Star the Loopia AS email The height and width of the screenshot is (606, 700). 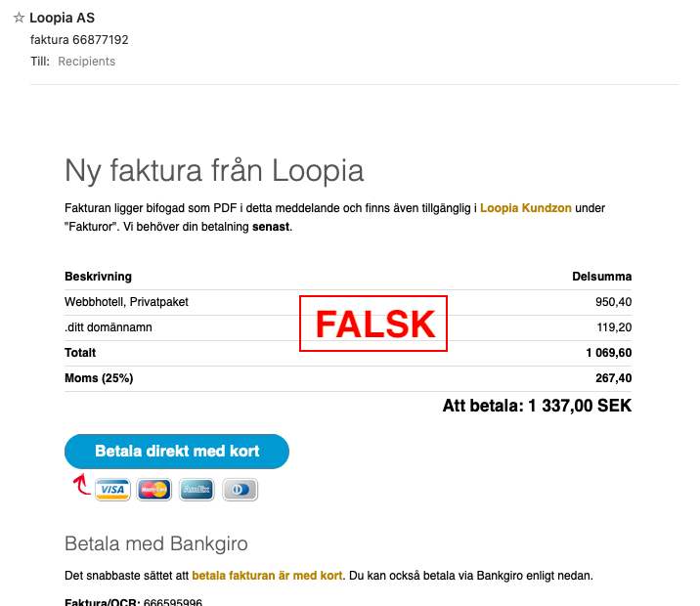tap(19, 18)
